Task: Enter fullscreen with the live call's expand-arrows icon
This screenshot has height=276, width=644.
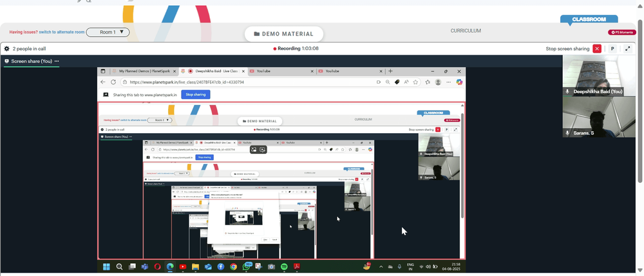Action: [x=627, y=49]
